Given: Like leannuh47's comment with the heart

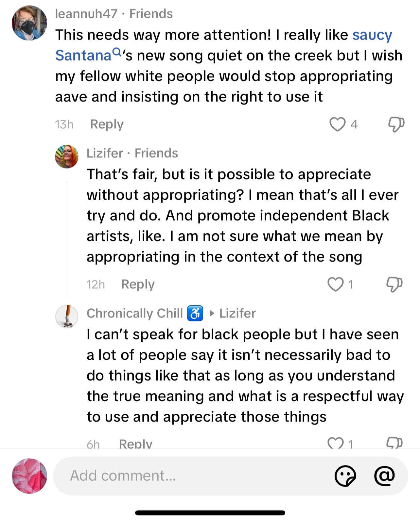Looking at the screenshot, I should click(337, 124).
